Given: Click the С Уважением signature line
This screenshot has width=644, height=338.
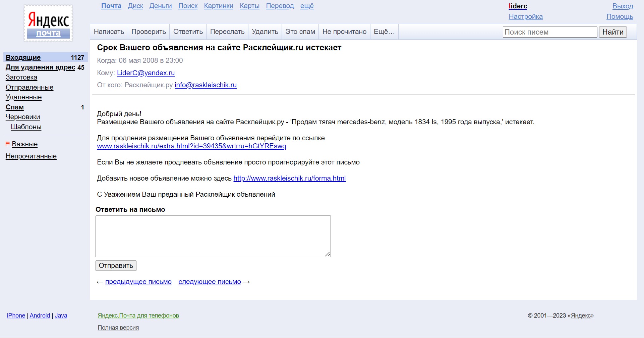Looking at the screenshot, I should (x=186, y=194).
